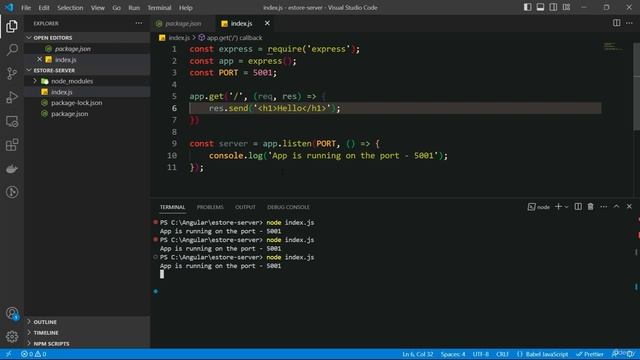Change line ending via CRLF status item
This screenshot has height=360, width=640.
[x=502, y=354]
